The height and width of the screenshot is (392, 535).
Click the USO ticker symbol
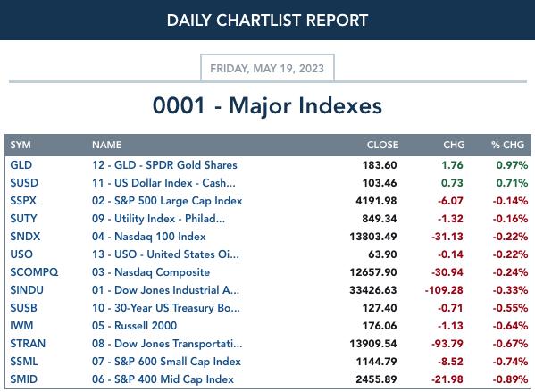pyautogui.click(x=21, y=254)
